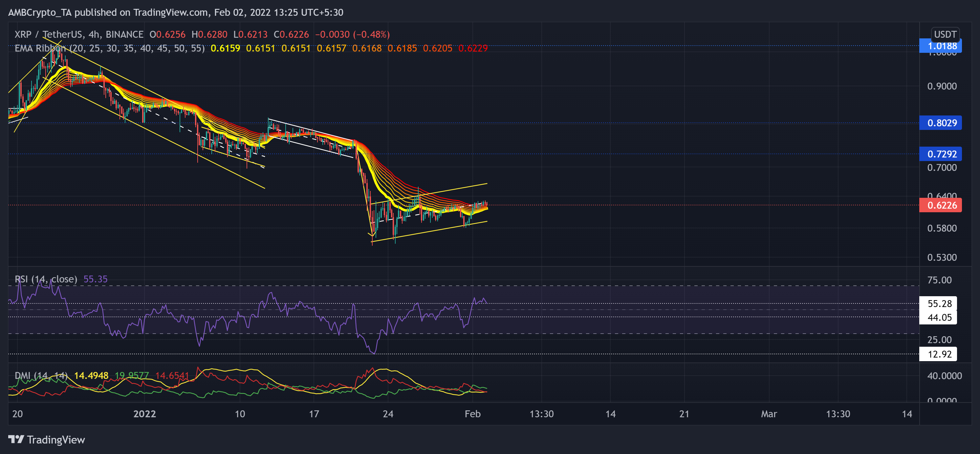The width and height of the screenshot is (980, 454).
Task: Select the 0.8029 price level label
Action: pyautogui.click(x=940, y=123)
